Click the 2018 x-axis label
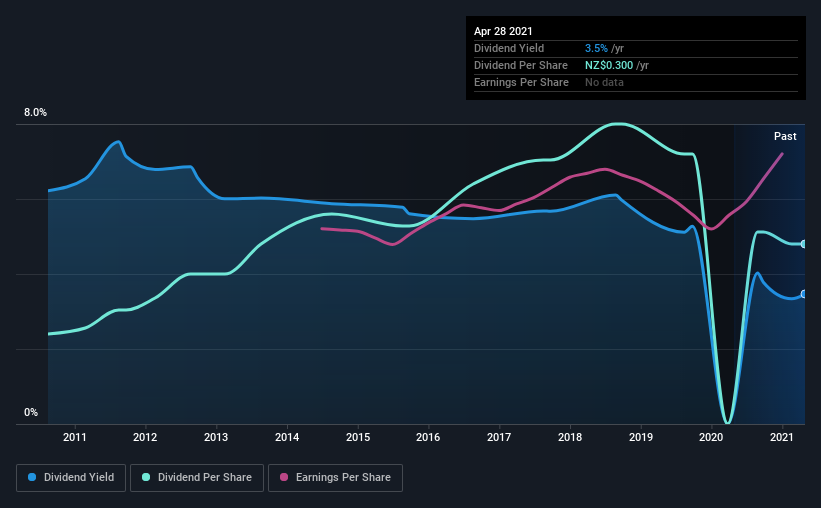The width and height of the screenshot is (821, 508). click(x=570, y=437)
